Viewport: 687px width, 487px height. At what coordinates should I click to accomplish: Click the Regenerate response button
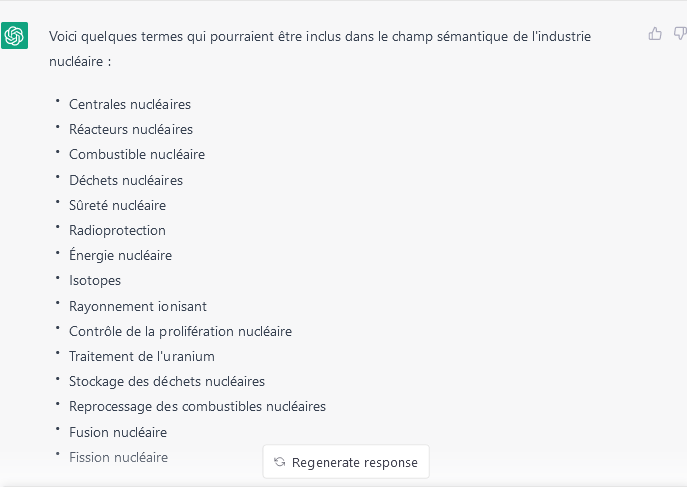346,462
